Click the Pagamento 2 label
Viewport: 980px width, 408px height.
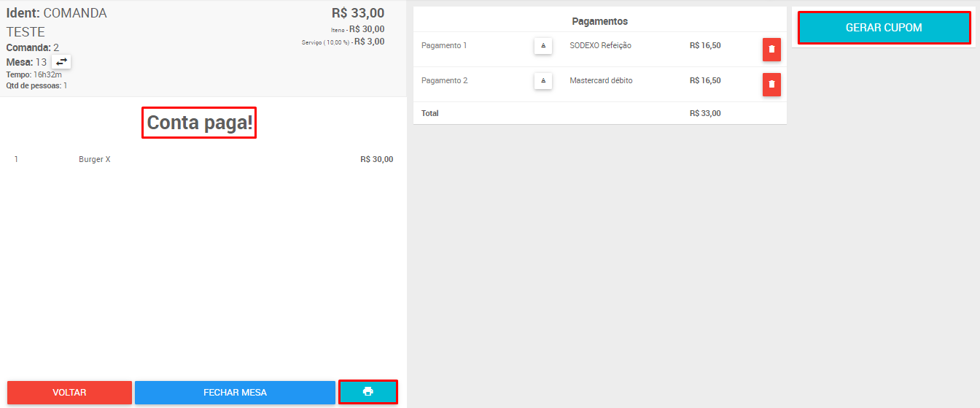tap(445, 80)
